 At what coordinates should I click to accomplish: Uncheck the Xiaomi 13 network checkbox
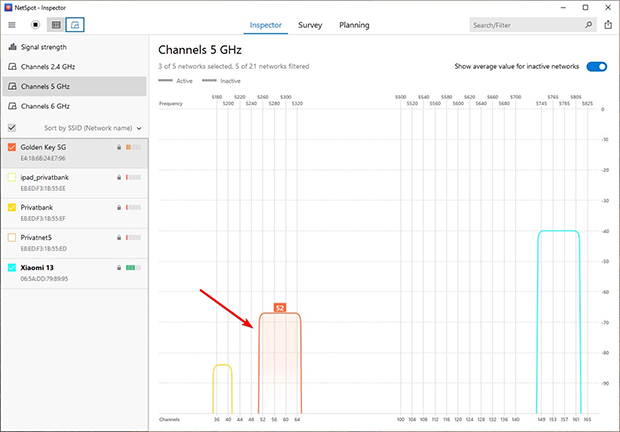12,268
